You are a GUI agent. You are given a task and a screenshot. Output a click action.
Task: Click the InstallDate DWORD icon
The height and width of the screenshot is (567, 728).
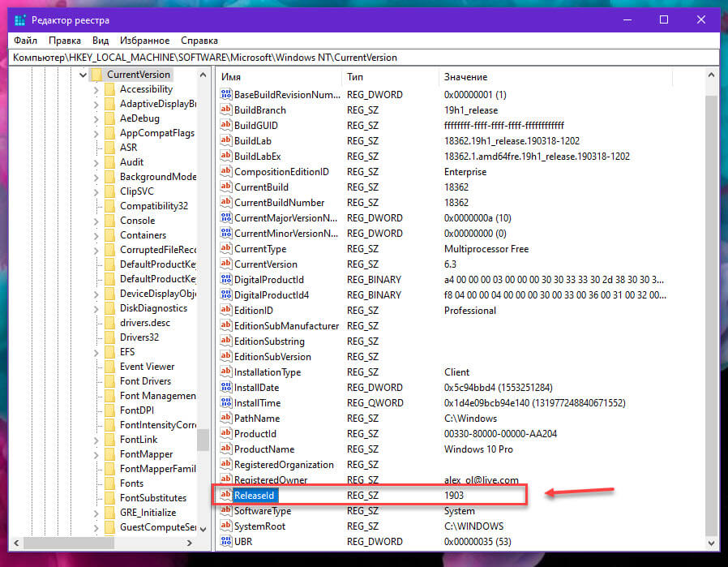click(225, 387)
